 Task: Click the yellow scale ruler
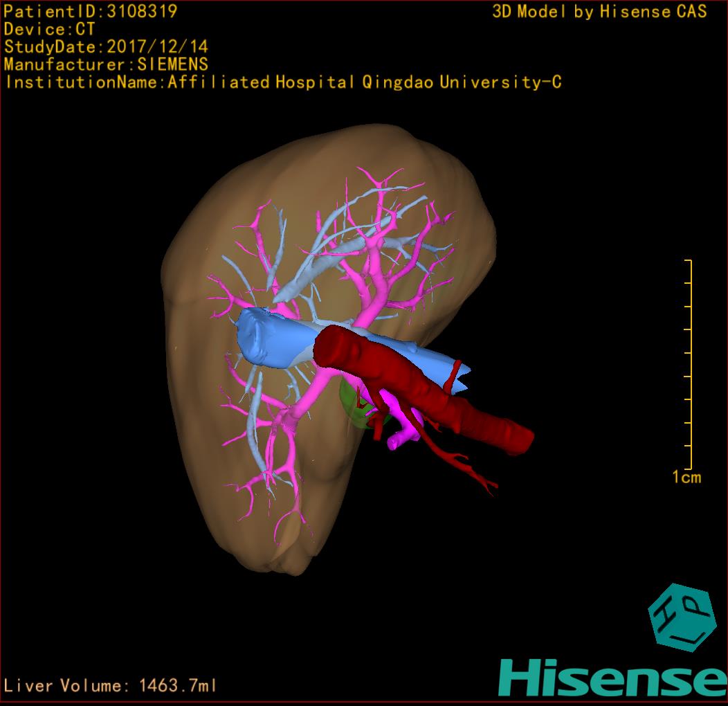[x=689, y=365]
